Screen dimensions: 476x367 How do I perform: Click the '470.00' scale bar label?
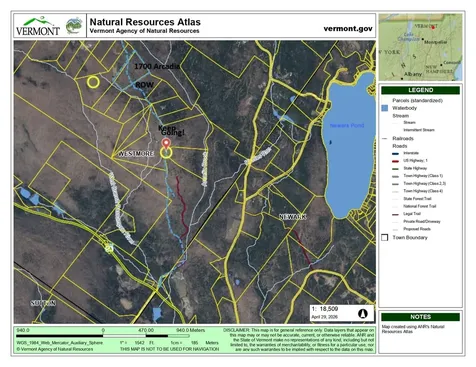[x=146, y=330]
